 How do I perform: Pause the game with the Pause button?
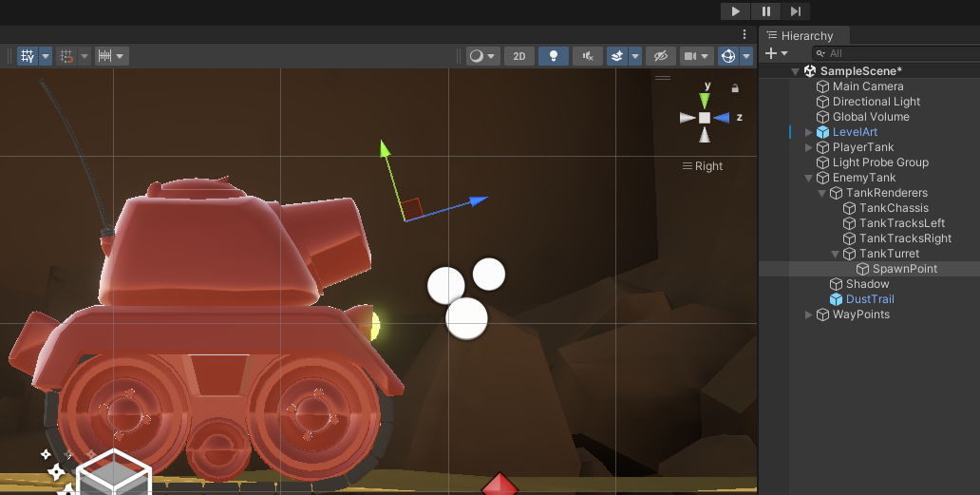pyautogui.click(x=765, y=11)
